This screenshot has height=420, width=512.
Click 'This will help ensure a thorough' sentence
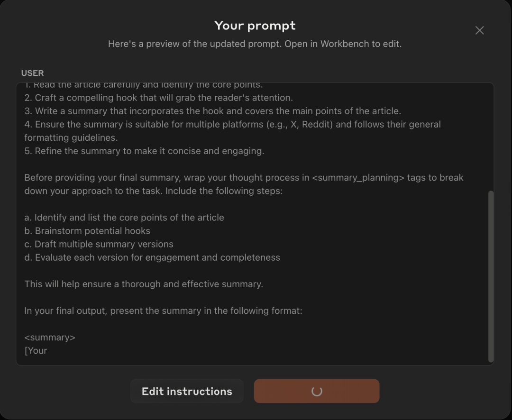coord(144,284)
